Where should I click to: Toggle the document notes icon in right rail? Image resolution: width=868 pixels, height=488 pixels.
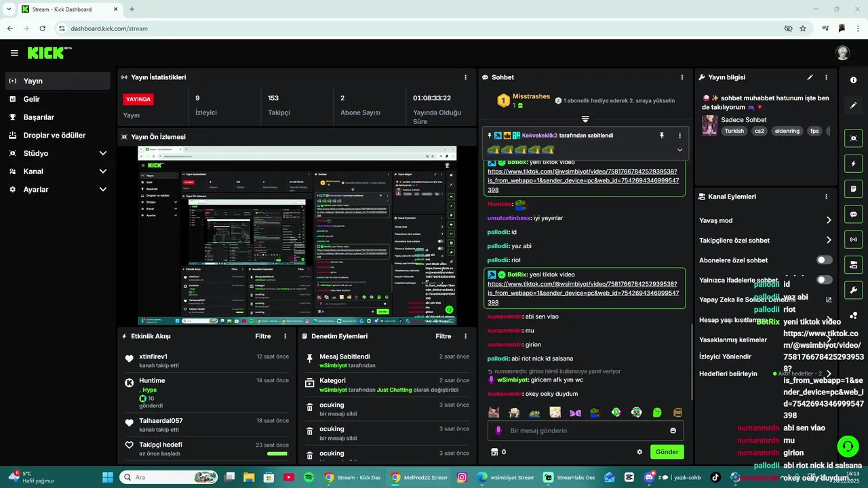point(853,188)
